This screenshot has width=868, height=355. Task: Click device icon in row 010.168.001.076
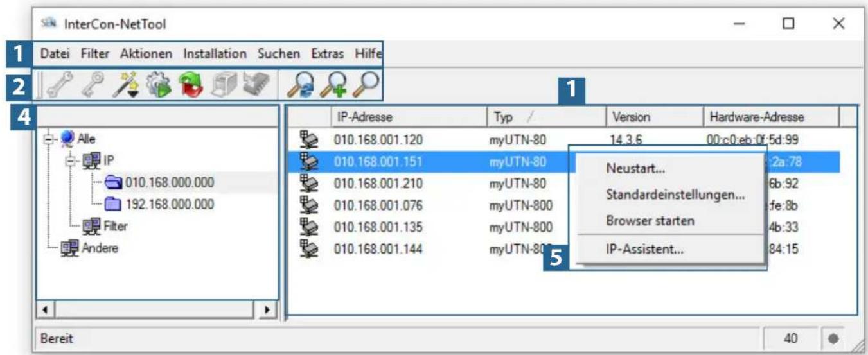point(310,205)
